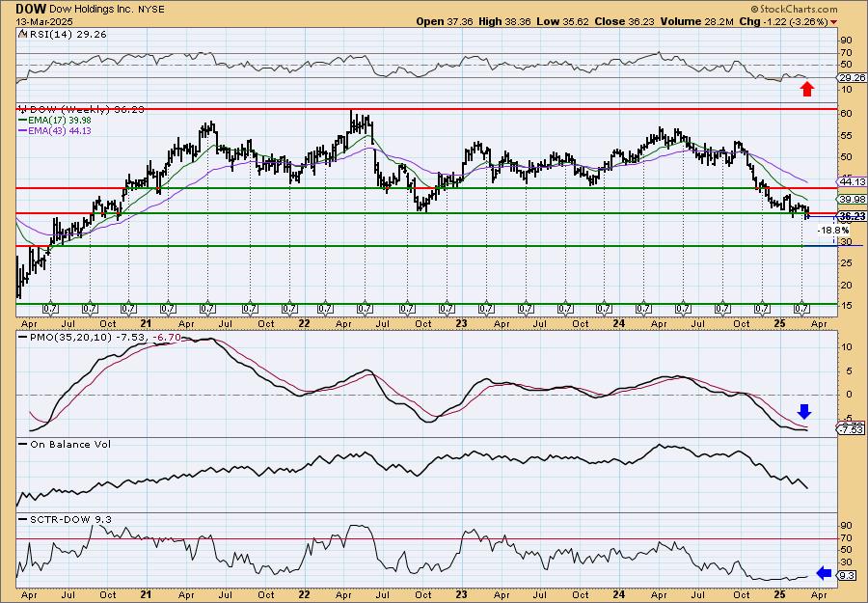
Task: Click the black legend line before On Balance Vol
Action: coord(22,444)
